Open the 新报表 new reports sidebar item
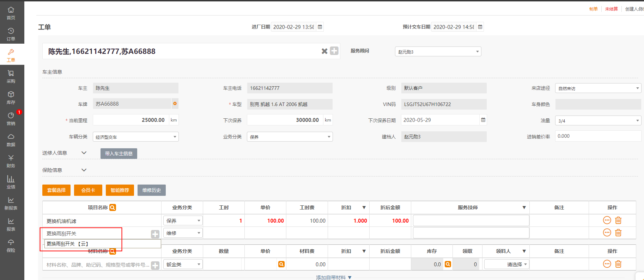Viewport: 644px width, 280px height. pyautogui.click(x=11, y=203)
